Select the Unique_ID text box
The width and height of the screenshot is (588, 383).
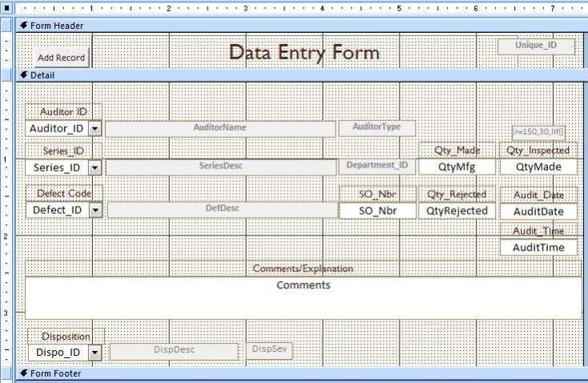(536, 46)
